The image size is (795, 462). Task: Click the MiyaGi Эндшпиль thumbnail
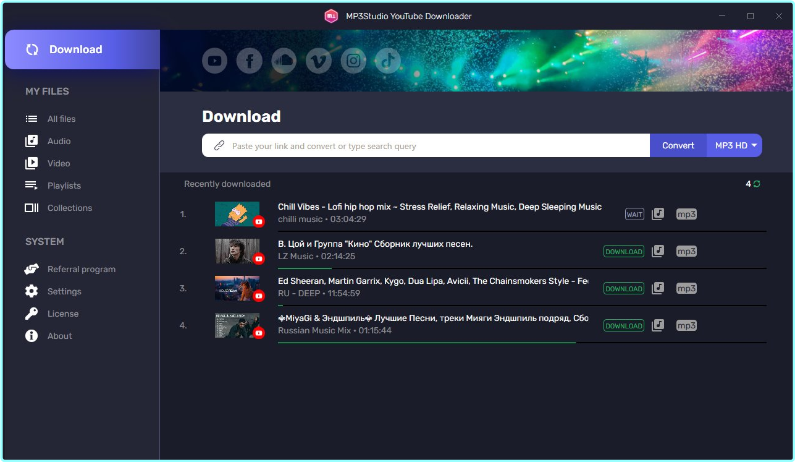point(237,325)
